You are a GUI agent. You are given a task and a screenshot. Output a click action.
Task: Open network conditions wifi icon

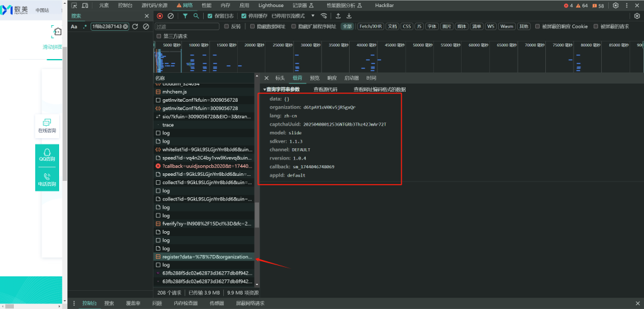click(324, 16)
